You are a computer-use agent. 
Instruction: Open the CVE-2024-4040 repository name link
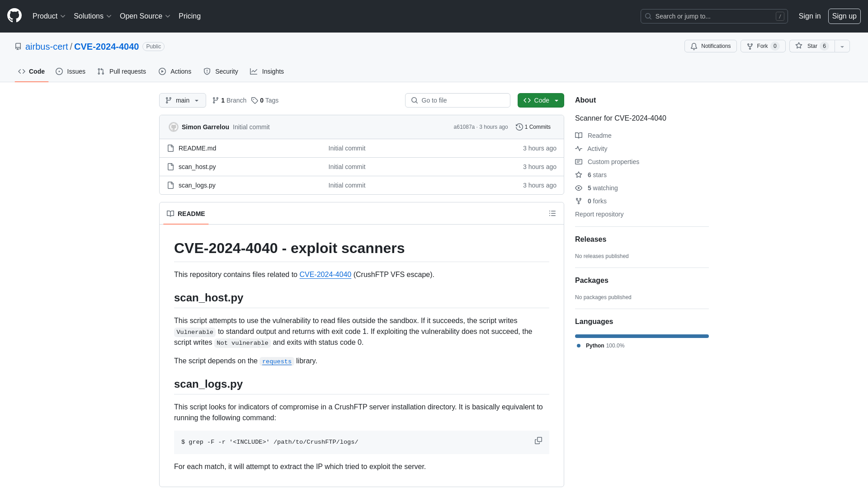(106, 47)
